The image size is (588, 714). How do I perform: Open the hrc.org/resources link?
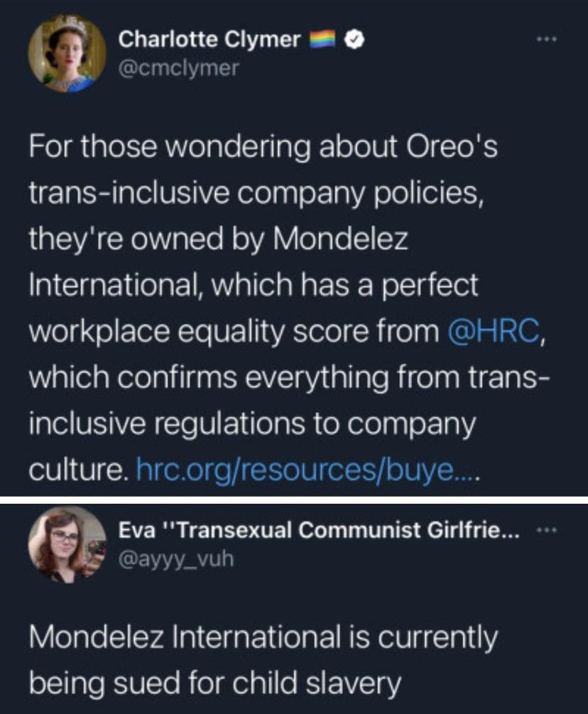pos(307,471)
